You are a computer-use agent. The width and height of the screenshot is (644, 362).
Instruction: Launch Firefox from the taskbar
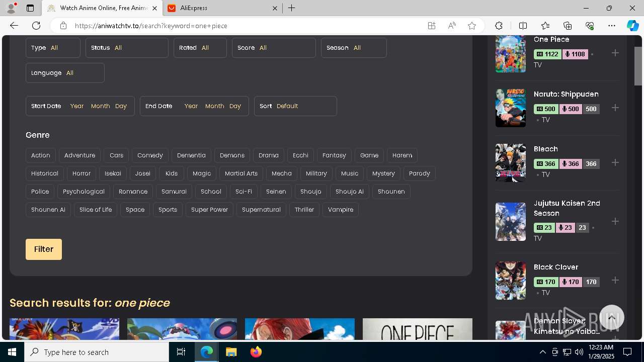click(x=256, y=352)
